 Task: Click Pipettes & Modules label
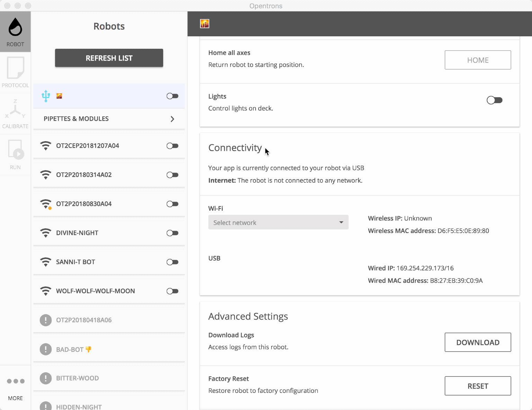click(x=76, y=119)
